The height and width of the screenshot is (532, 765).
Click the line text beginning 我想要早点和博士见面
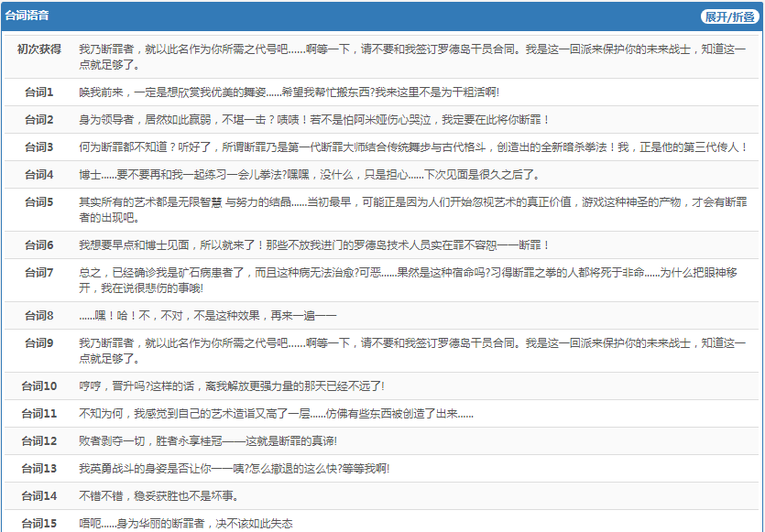pyautogui.click(x=314, y=245)
